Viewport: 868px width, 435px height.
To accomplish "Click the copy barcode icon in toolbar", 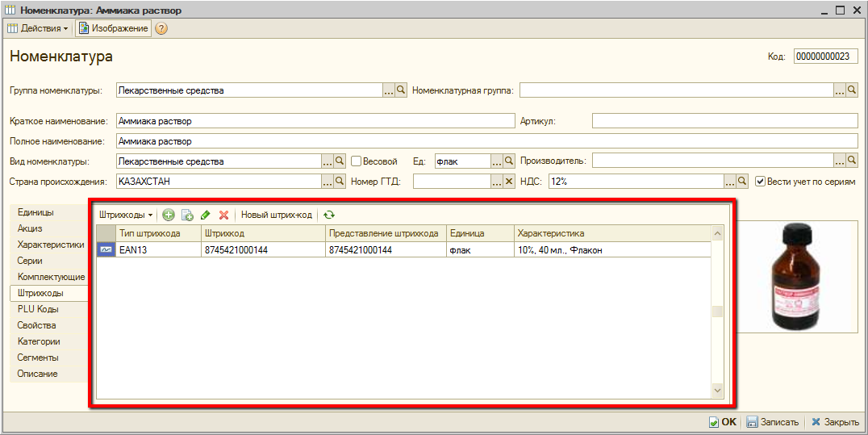I will [187, 215].
